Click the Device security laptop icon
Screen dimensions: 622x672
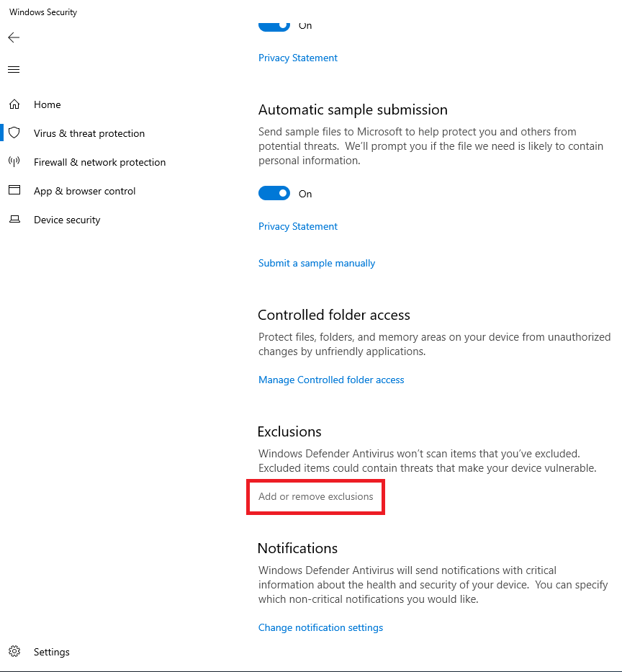click(14, 220)
